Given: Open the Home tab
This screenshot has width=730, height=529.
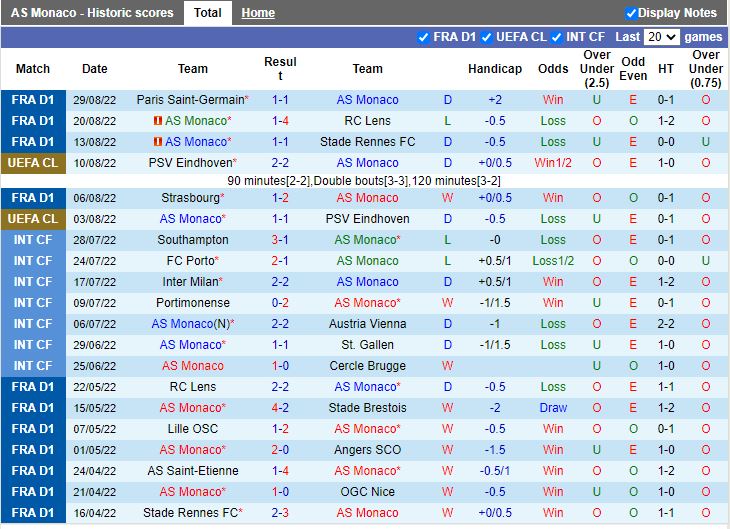Looking at the screenshot, I should [258, 13].
